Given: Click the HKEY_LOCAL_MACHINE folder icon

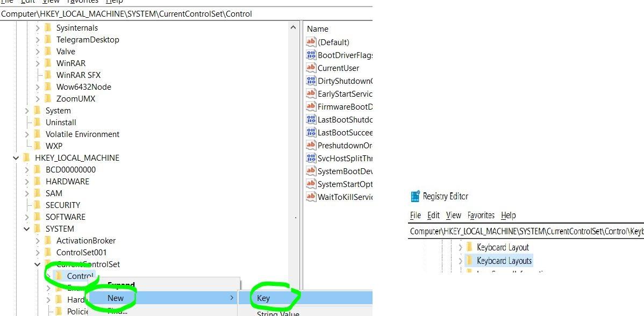Looking at the screenshot, I should 27,157.
